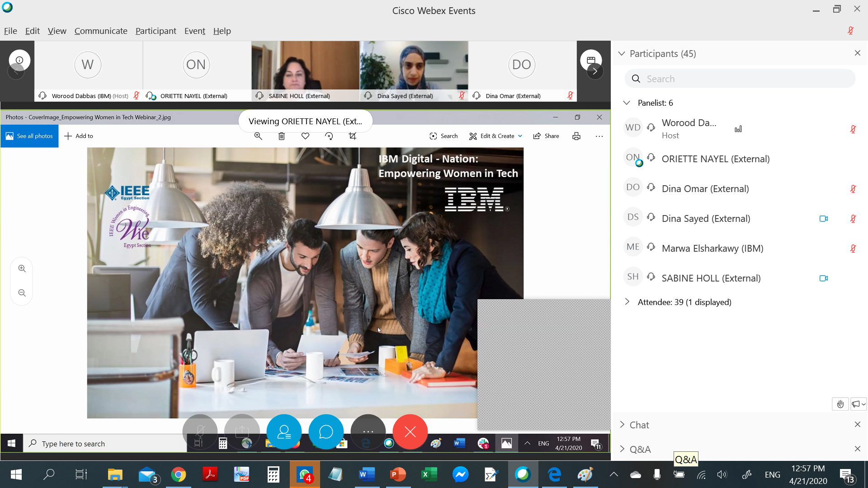868x488 pixels.
Task: Collapse the Panelist: 6 group
Action: (627, 103)
